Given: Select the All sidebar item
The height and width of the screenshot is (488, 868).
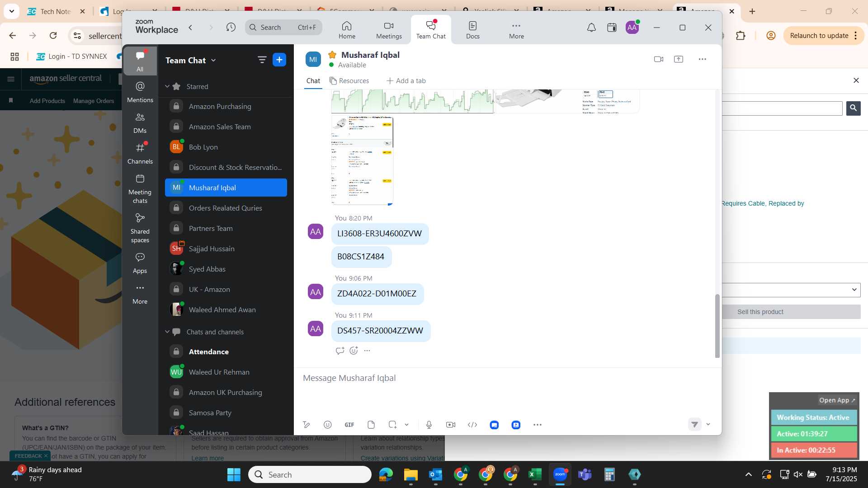Looking at the screenshot, I should pyautogui.click(x=140, y=61).
